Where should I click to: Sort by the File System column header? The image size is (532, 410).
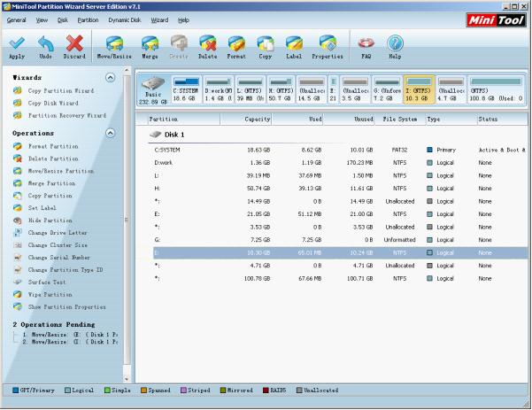click(x=400, y=120)
